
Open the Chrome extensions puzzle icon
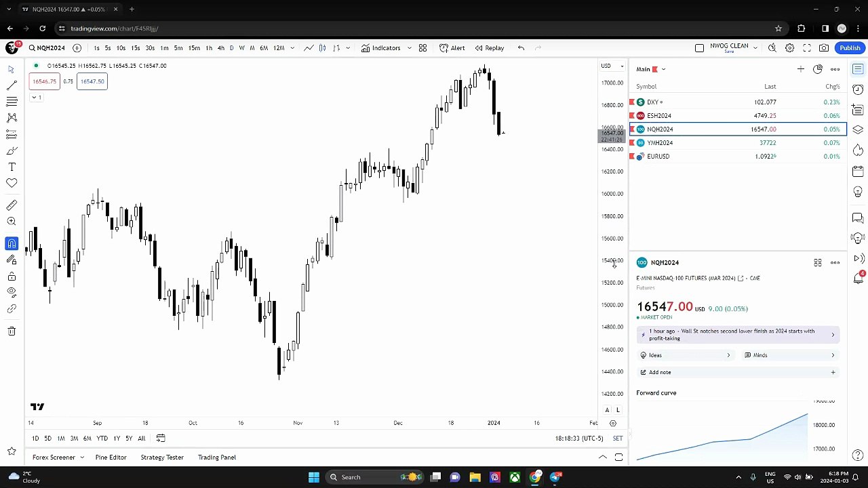tap(802, 28)
